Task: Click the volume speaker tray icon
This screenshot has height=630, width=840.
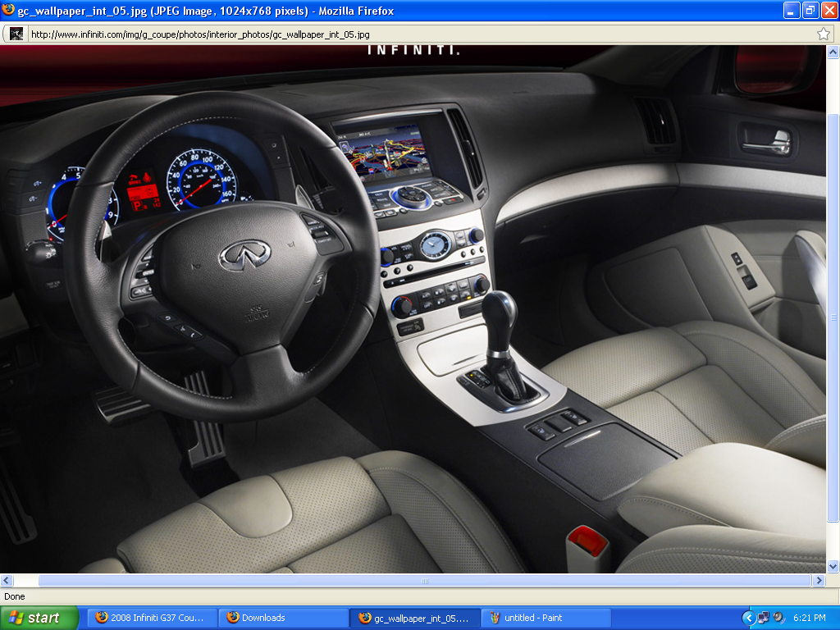Action: pyautogui.click(x=778, y=618)
